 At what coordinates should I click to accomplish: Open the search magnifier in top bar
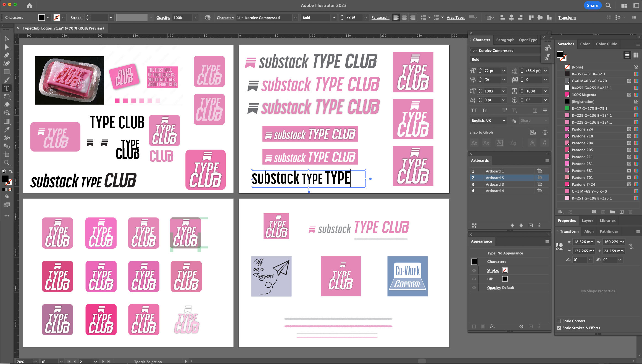tap(608, 6)
